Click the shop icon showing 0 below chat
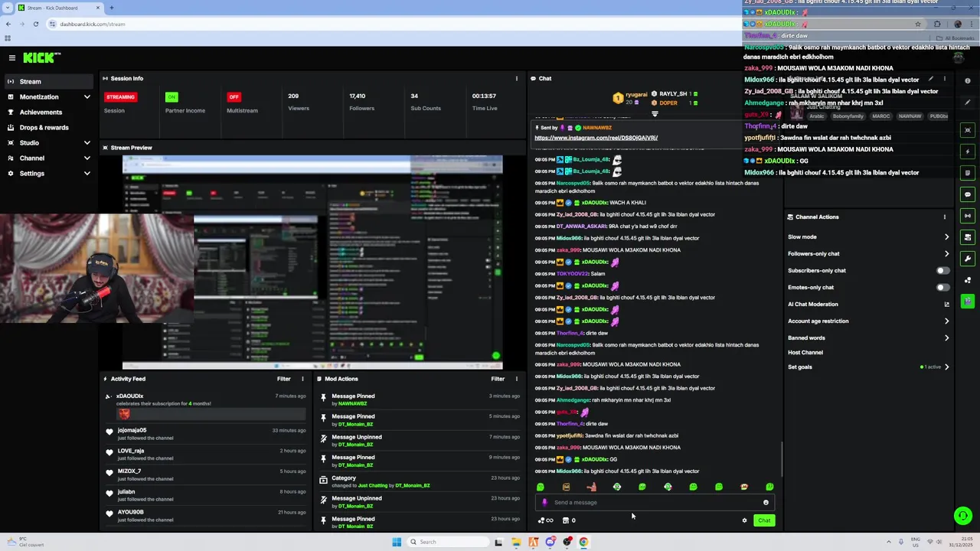980x551 pixels. point(569,520)
